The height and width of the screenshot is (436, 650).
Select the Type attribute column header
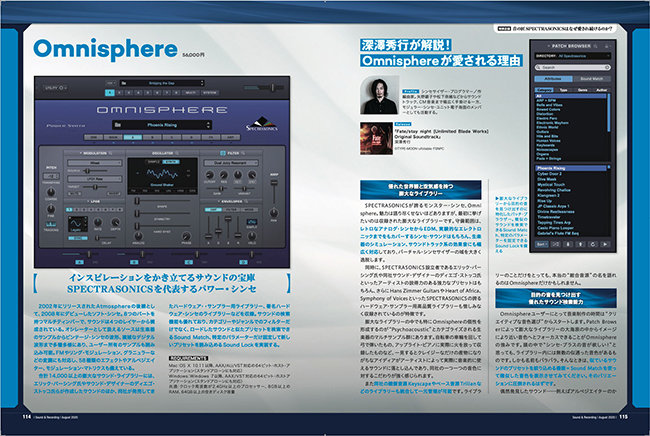(x=564, y=90)
